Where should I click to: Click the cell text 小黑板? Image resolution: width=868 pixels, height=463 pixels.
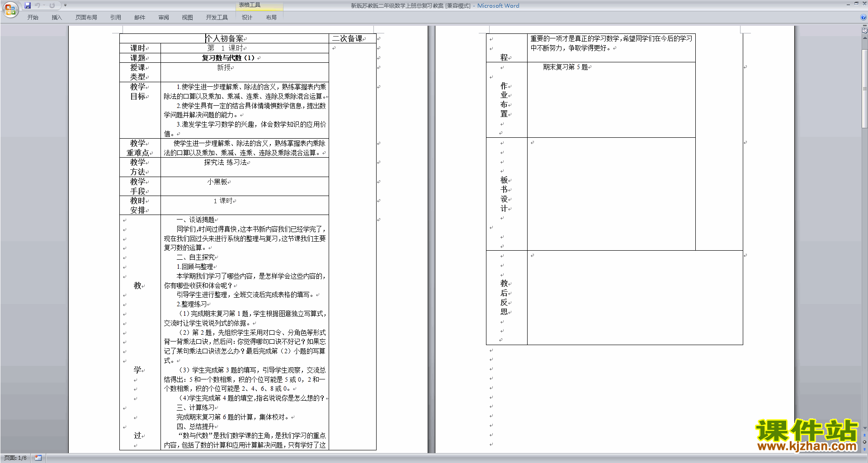pyautogui.click(x=217, y=182)
